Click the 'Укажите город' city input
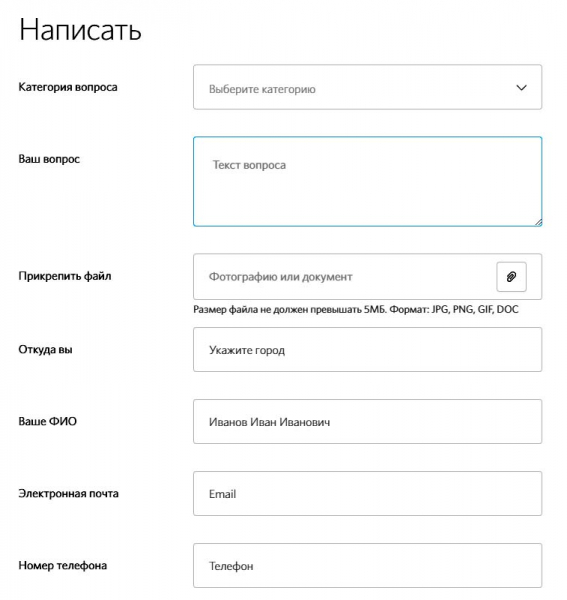 click(367, 349)
